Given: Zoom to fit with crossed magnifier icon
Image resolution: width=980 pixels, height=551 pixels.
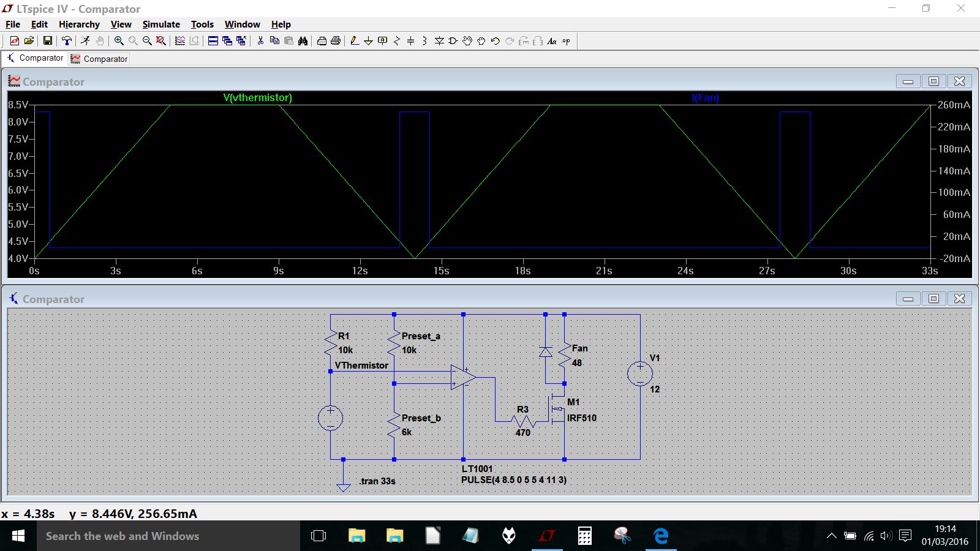Looking at the screenshot, I should tap(161, 41).
